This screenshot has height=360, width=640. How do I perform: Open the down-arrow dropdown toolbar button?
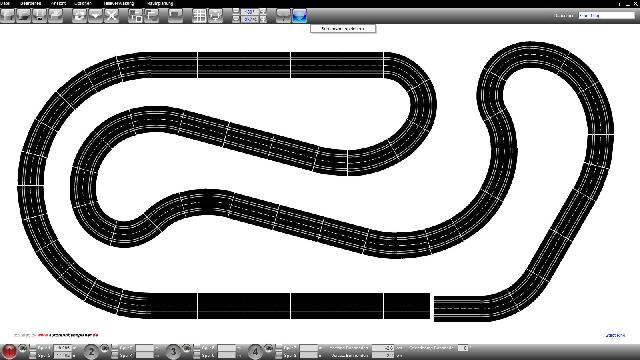(x=96, y=16)
